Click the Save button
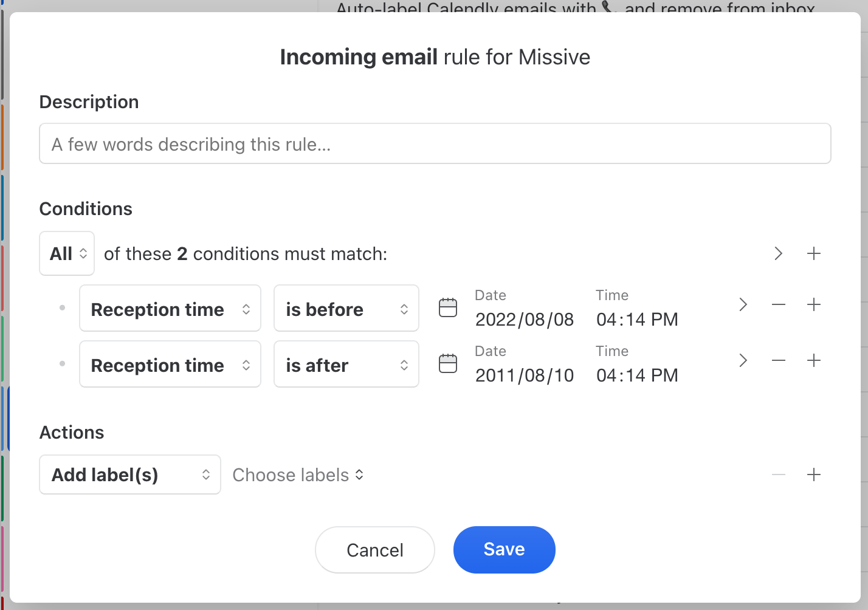The image size is (868, 610). click(504, 550)
